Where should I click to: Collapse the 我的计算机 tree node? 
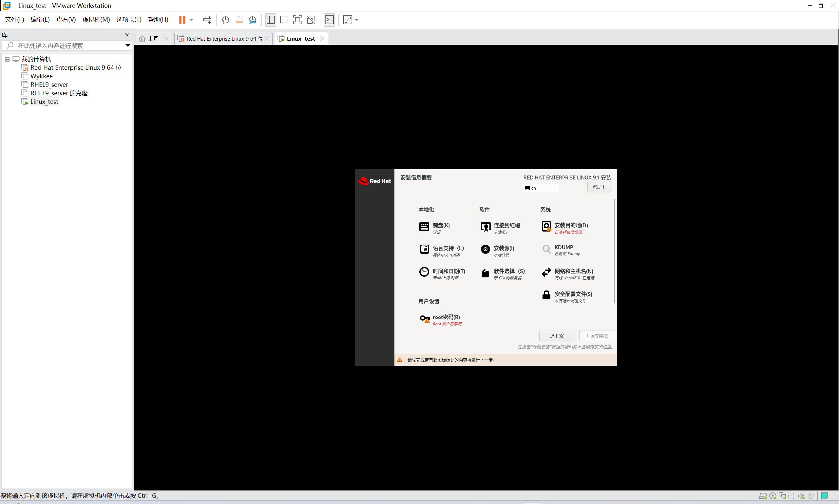7,59
